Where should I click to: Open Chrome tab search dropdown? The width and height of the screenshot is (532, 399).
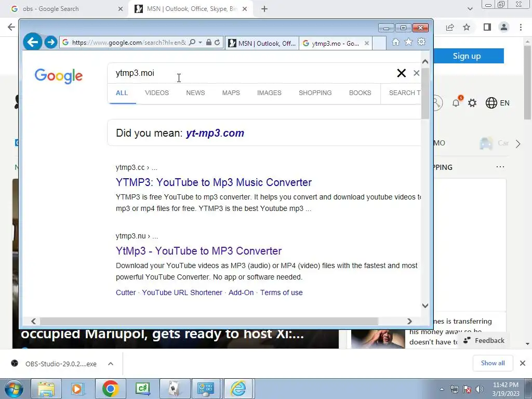point(470,9)
